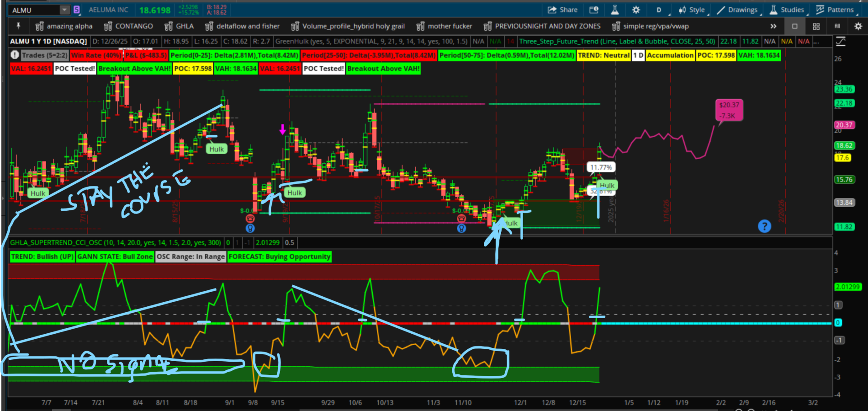Load the amazing alpha study set
Image resolution: width=868 pixels, height=411 pixels.
64,26
